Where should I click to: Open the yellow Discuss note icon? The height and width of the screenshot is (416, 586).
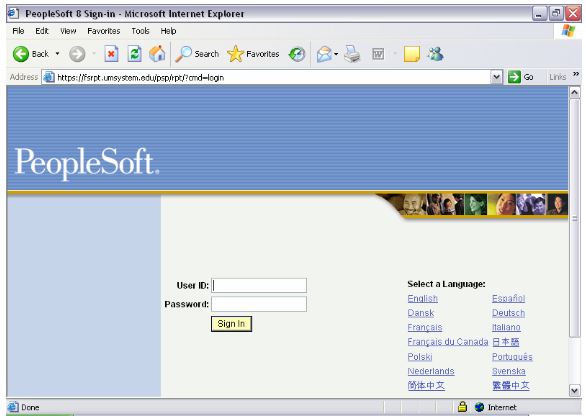412,54
